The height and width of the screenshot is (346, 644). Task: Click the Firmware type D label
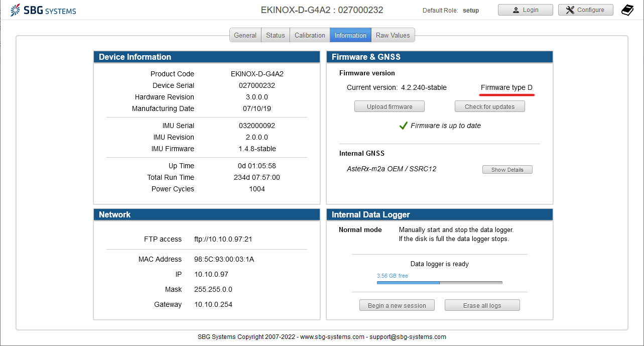pos(506,87)
